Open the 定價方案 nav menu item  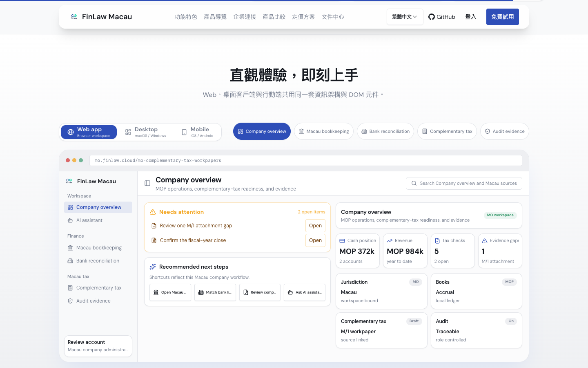click(303, 17)
